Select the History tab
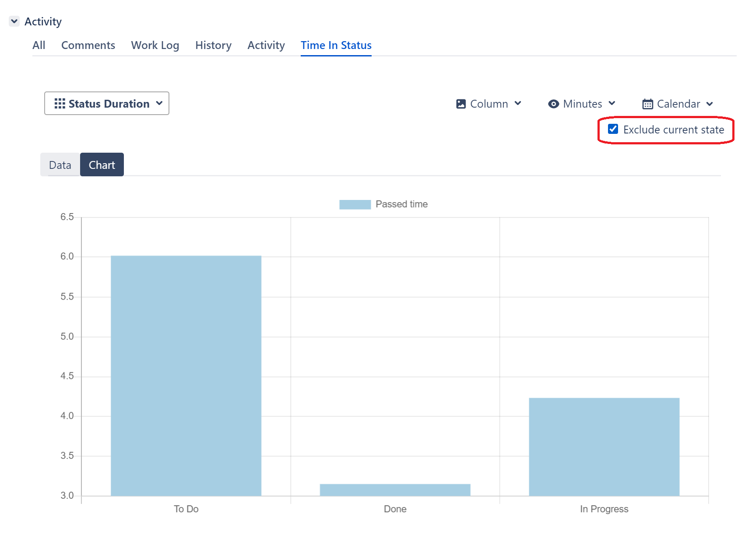The height and width of the screenshot is (560, 752). pyautogui.click(x=213, y=45)
